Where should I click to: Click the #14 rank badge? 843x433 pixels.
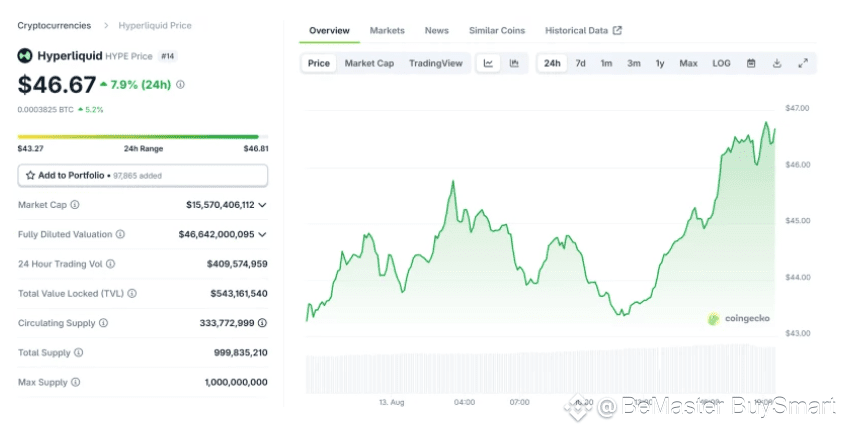tap(168, 56)
